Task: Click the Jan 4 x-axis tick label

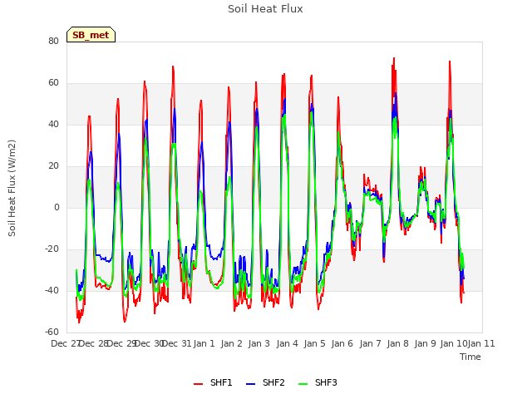Action: tap(287, 343)
